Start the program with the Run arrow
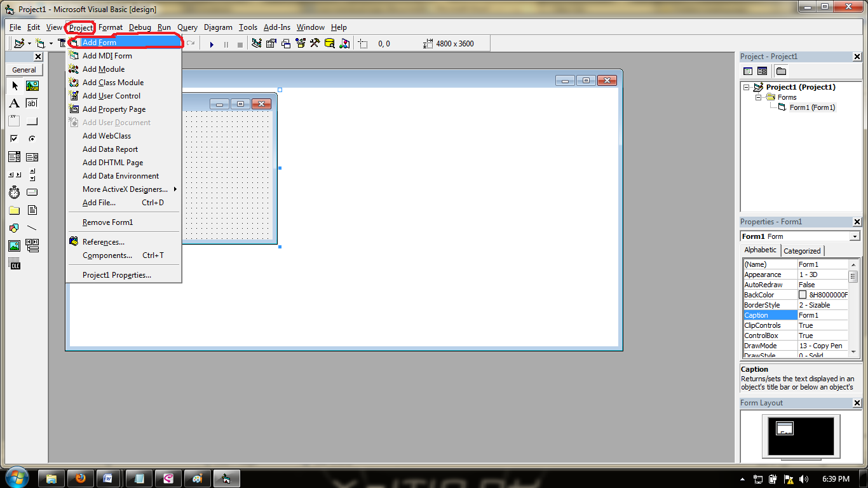This screenshot has width=868, height=488. tap(212, 44)
